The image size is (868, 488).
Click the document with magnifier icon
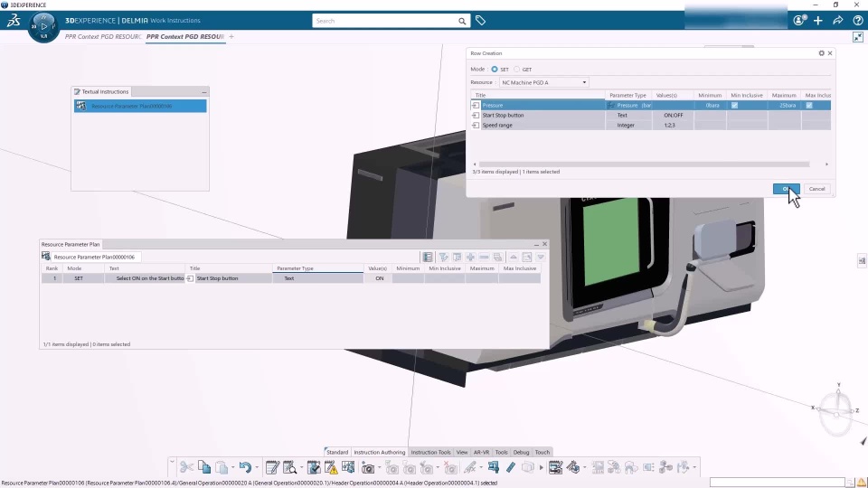click(289, 467)
